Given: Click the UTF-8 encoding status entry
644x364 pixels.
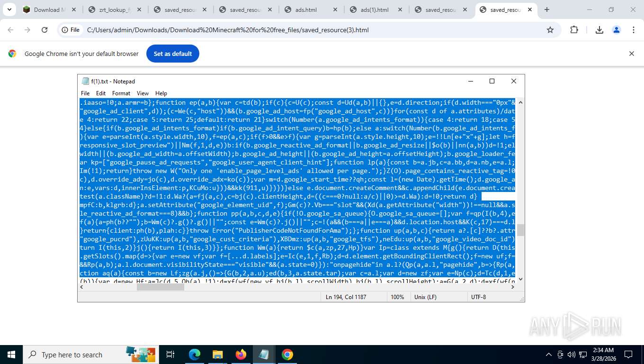Looking at the screenshot, I should pyautogui.click(x=478, y=297).
